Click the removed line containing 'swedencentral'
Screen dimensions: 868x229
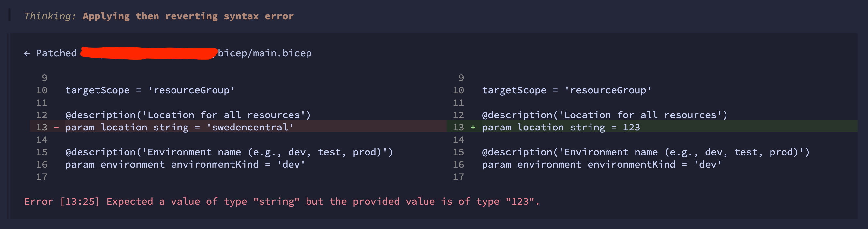(179, 128)
